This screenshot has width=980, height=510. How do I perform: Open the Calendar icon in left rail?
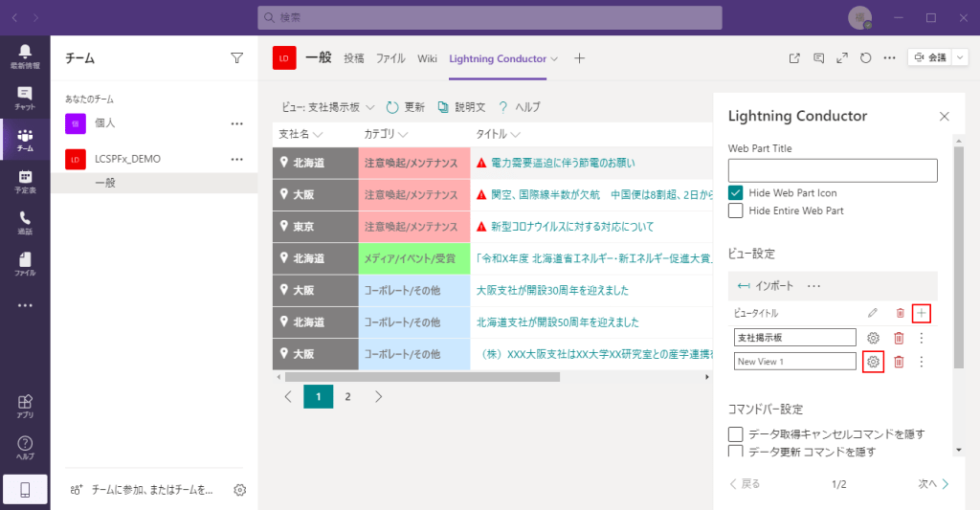[x=25, y=181]
